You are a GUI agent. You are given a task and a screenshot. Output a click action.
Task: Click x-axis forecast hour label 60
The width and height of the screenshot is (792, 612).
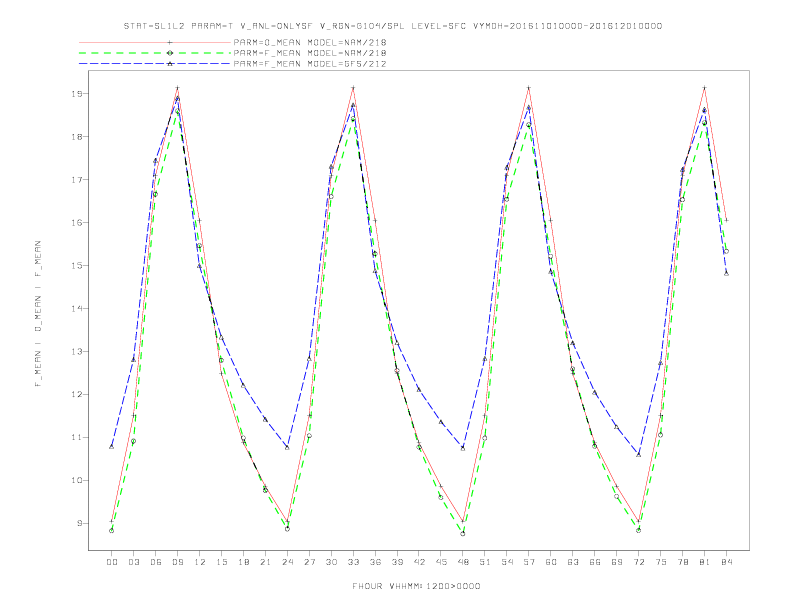pos(551,562)
